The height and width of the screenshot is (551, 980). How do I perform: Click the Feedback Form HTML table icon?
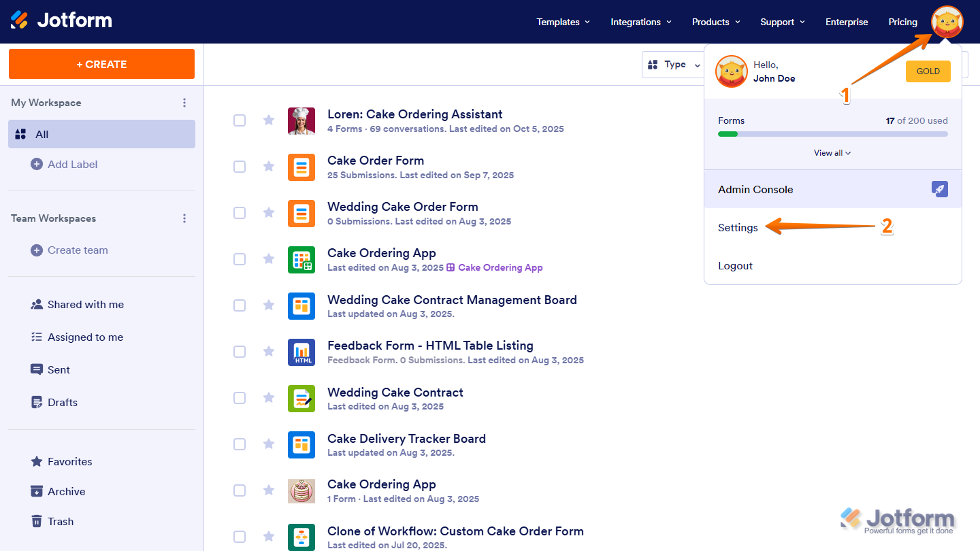click(301, 352)
